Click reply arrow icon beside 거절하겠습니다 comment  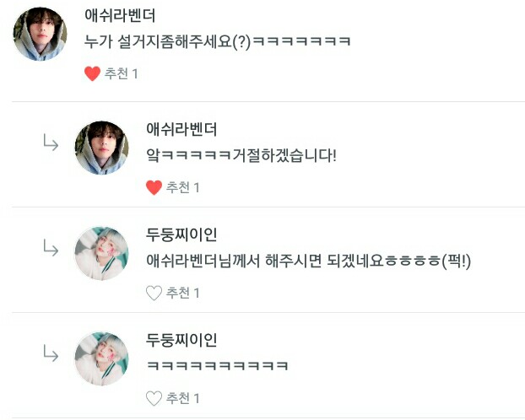tap(51, 143)
